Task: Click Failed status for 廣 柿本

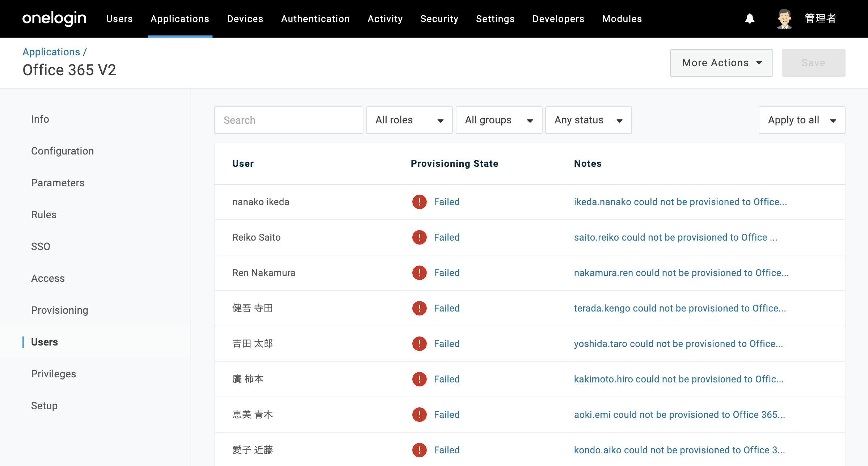Action: 447,379
